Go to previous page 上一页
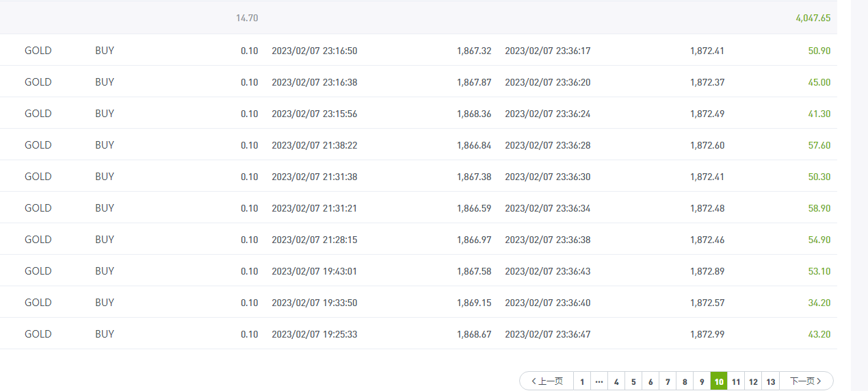 (x=547, y=381)
